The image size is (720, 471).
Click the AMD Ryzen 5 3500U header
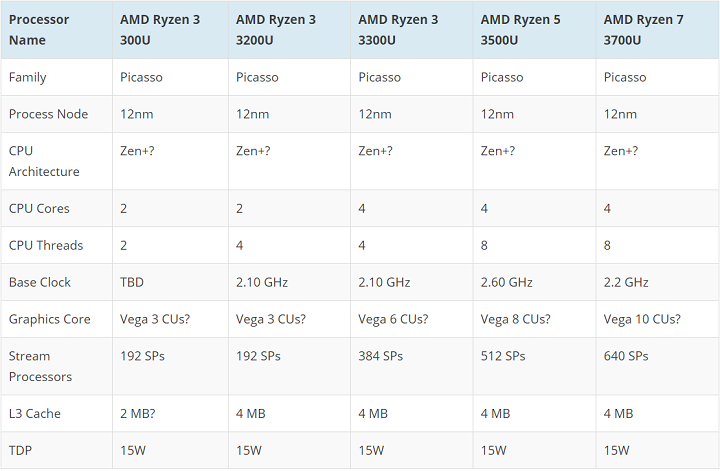tap(521, 30)
